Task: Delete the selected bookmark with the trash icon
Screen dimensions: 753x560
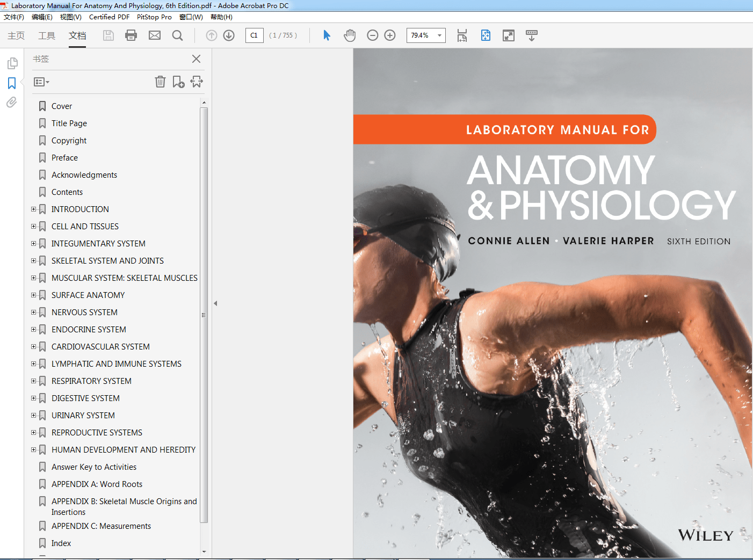Action: [160, 82]
